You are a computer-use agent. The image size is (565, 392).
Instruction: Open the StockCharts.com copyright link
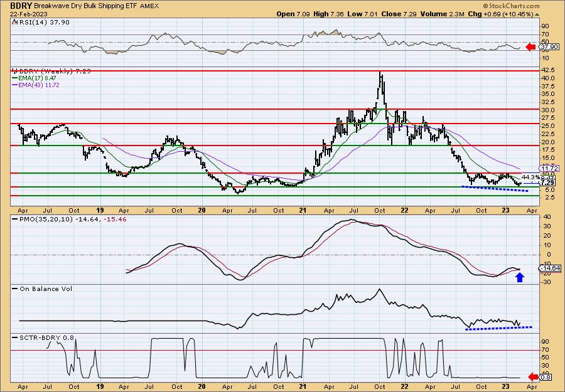511,6
